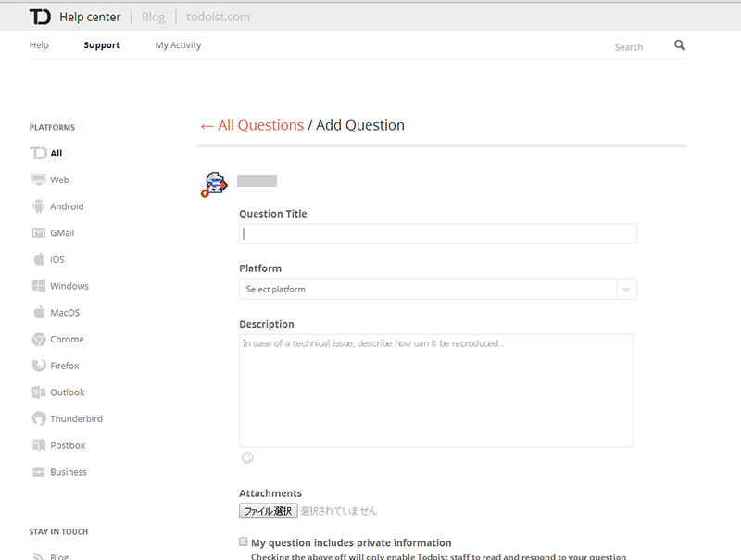
Task: Check 'My question includes private information'
Action: 243,541
